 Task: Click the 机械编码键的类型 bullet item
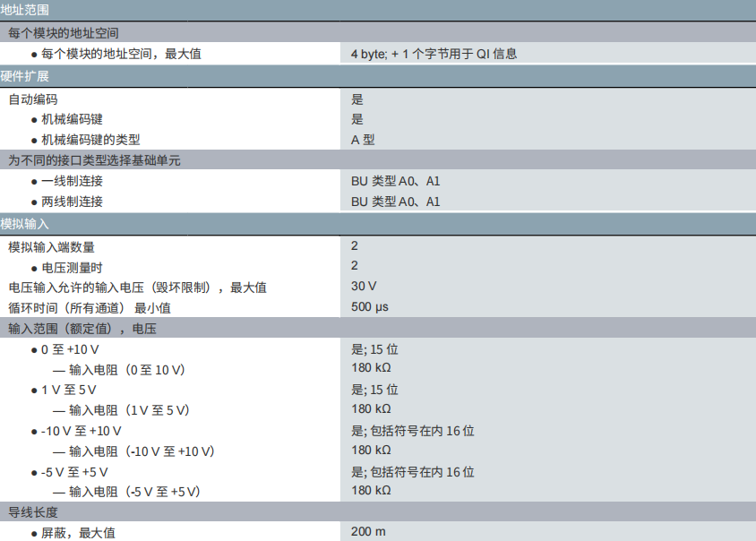[90, 140]
